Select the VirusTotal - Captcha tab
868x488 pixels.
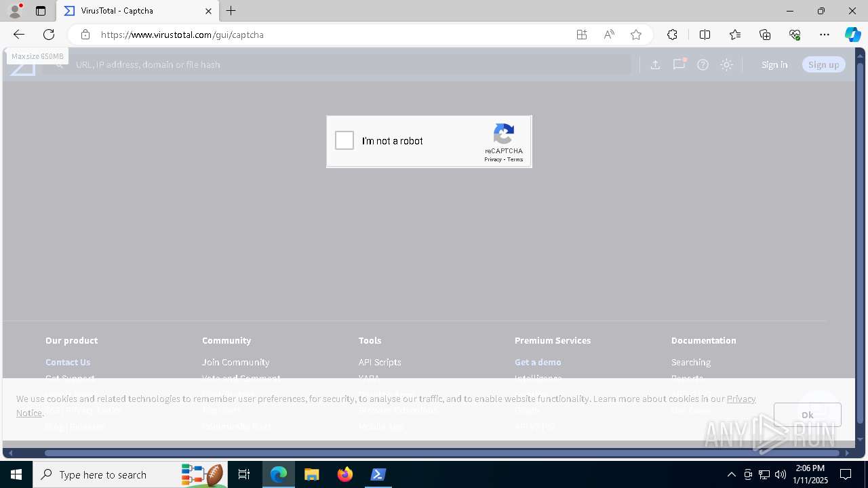click(x=137, y=11)
